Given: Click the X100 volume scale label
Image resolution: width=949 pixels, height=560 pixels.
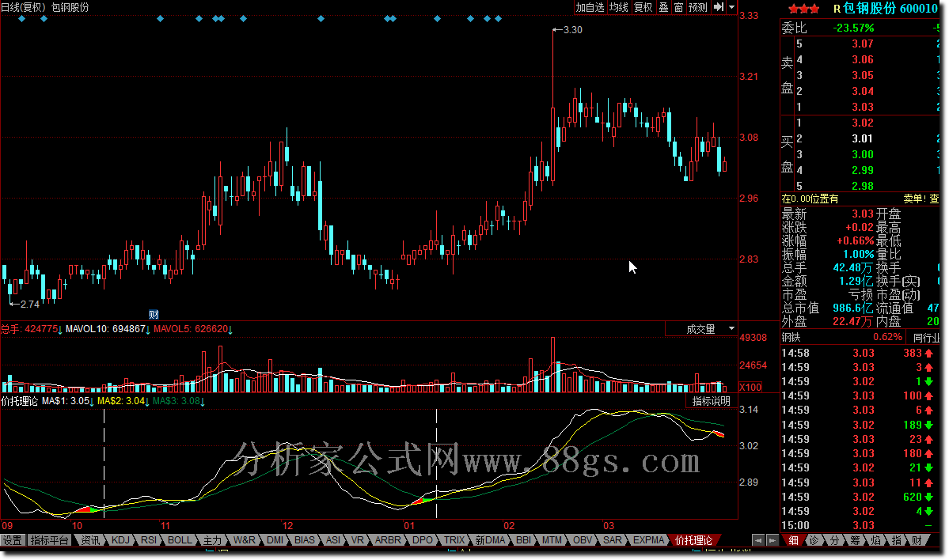Looking at the screenshot, I should pos(750,387).
